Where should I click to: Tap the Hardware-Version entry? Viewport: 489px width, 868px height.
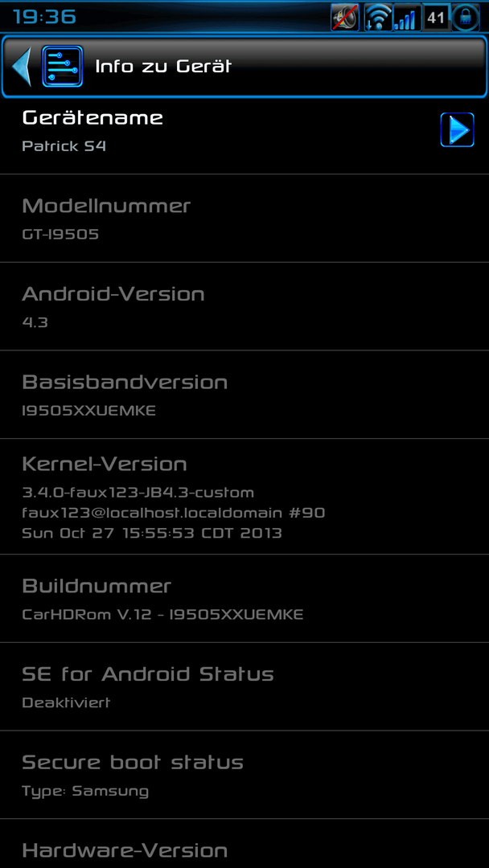pos(244,844)
